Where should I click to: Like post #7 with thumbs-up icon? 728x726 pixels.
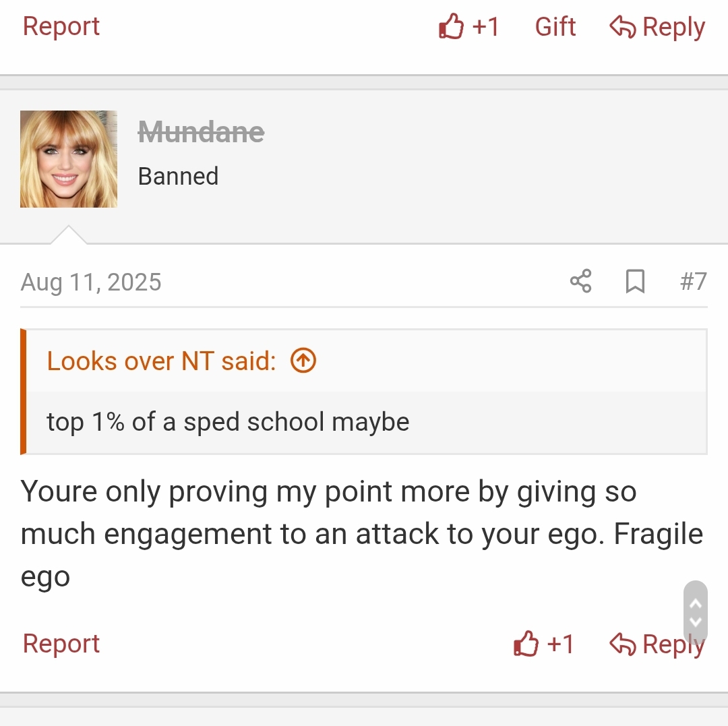pos(527,644)
